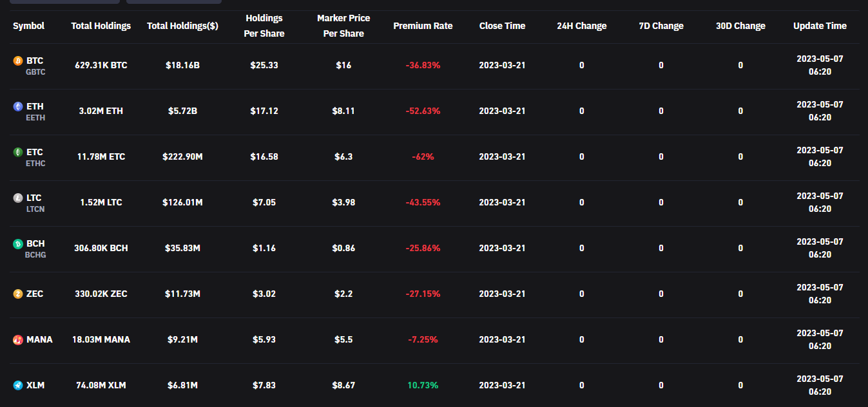The height and width of the screenshot is (407, 868).
Task: Click the Ethereum coin icon
Action: pyautogui.click(x=18, y=106)
